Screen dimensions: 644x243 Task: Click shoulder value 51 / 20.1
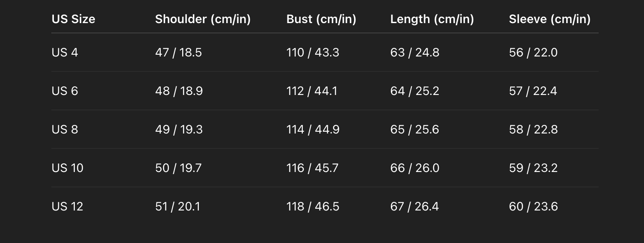pyautogui.click(x=177, y=207)
